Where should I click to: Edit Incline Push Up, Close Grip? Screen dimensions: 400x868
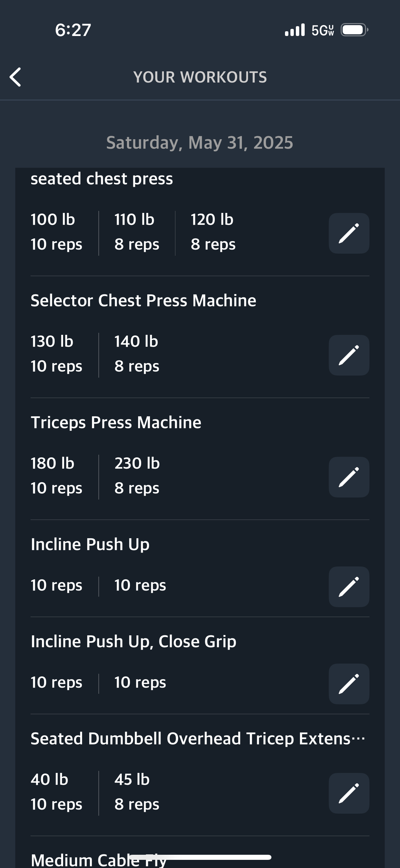pyautogui.click(x=349, y=684)
